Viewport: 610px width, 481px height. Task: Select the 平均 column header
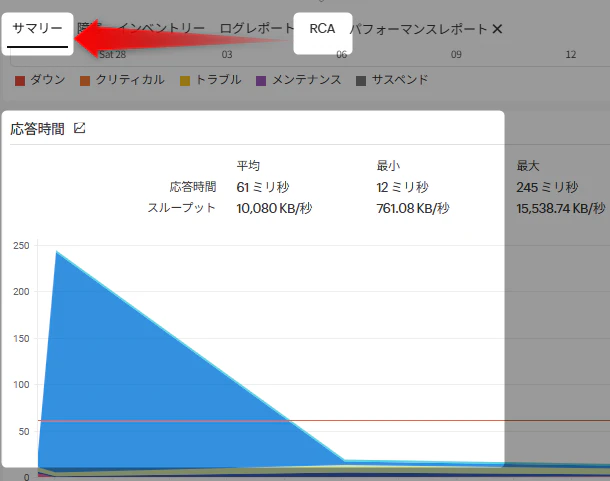click(x=248, y=166)
